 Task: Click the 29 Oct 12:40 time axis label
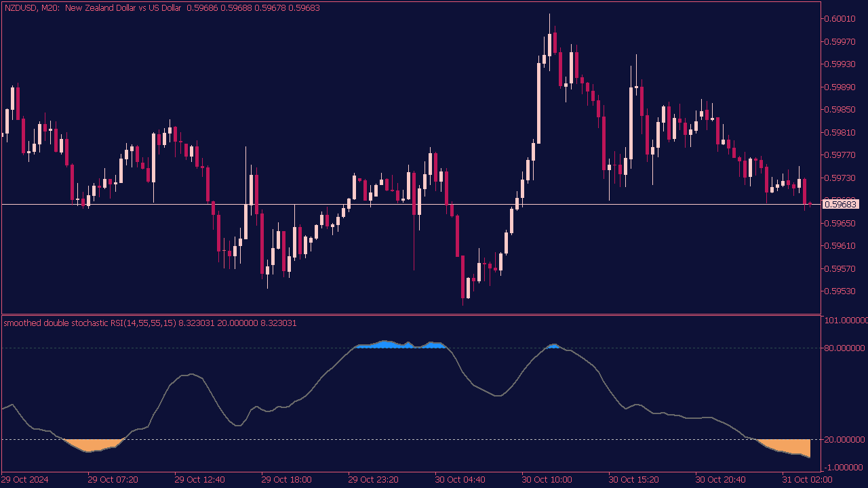tap(200, 479)
